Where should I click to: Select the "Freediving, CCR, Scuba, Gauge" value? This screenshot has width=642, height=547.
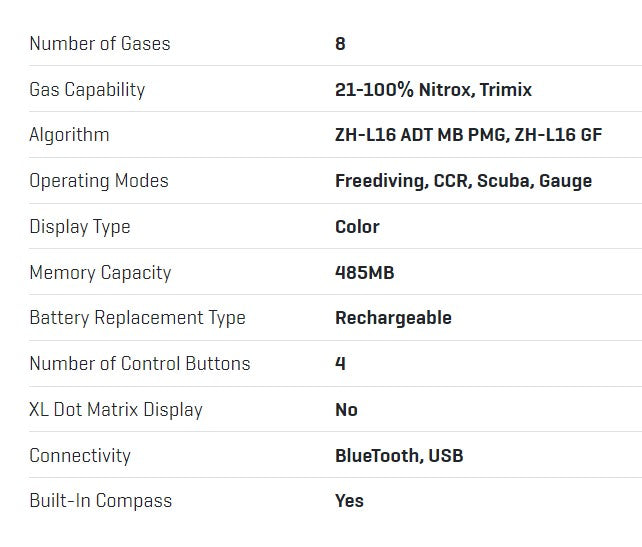[x=463, y=181]
